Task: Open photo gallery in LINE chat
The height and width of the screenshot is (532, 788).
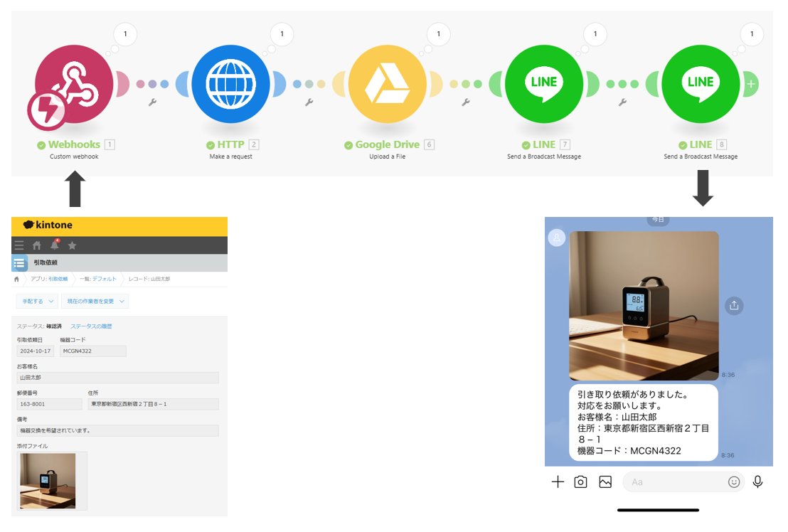Action: (x=605, y=482)
